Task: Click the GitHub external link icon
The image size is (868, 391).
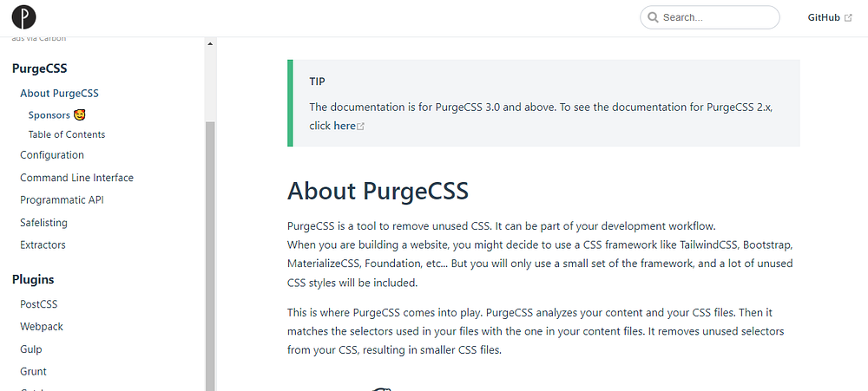Action: [x=848, y=17]
